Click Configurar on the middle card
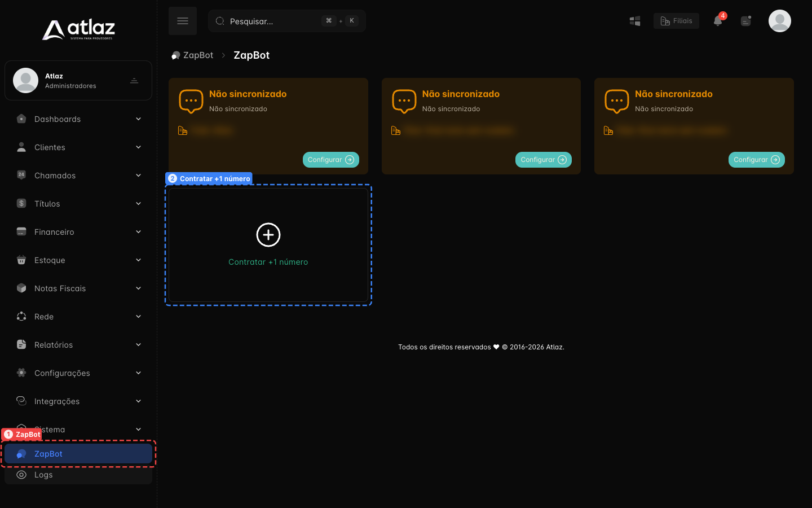The height and width of the screenshot is (508, 812). click(x=544, y=160)
